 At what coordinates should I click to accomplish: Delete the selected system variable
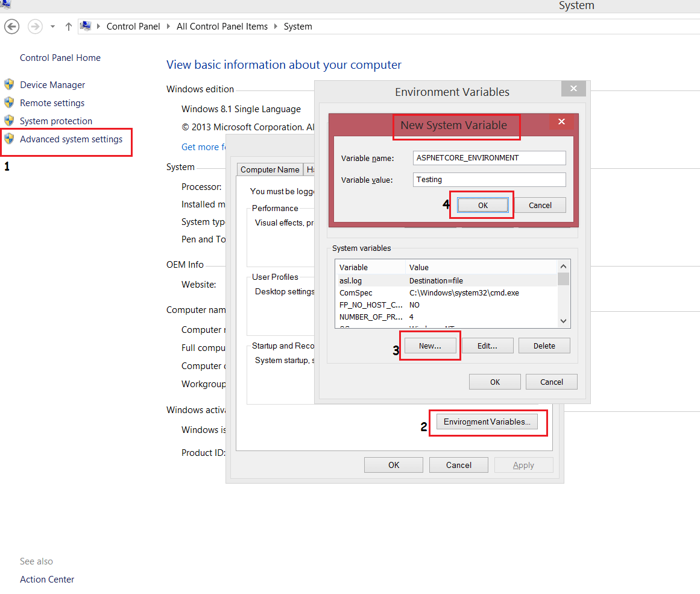[x=544, y=345]
